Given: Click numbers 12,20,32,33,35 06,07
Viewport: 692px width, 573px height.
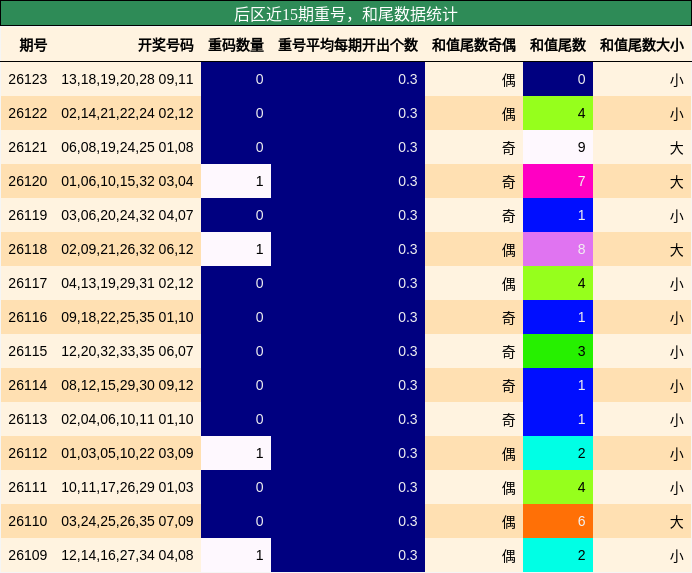Looking at the screenshot, I should click(127, 351).
